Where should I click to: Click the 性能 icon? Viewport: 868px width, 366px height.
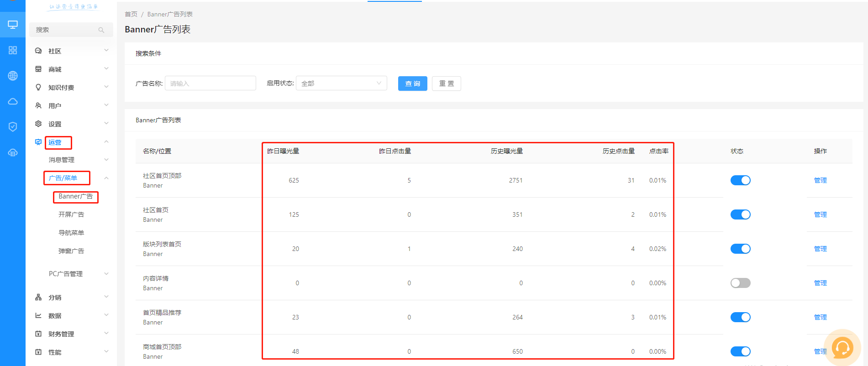click(x=38, y=352)
